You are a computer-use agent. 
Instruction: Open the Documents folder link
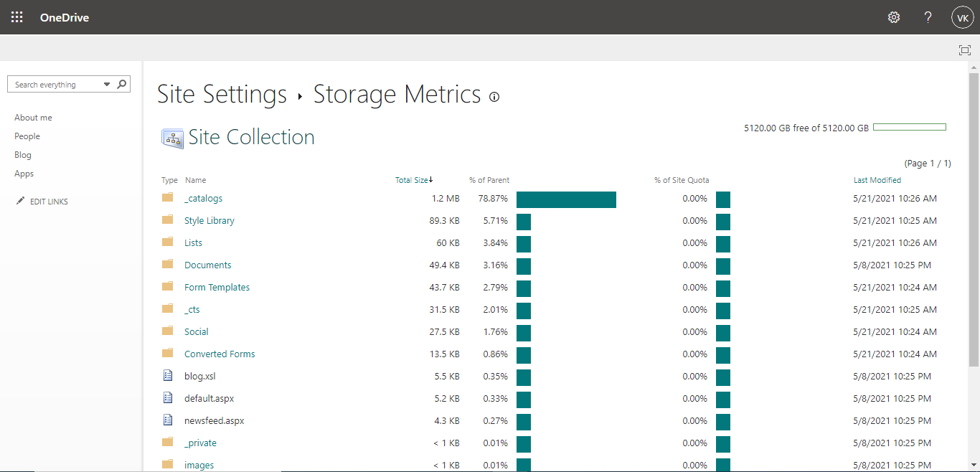click(x=207, y=265)
